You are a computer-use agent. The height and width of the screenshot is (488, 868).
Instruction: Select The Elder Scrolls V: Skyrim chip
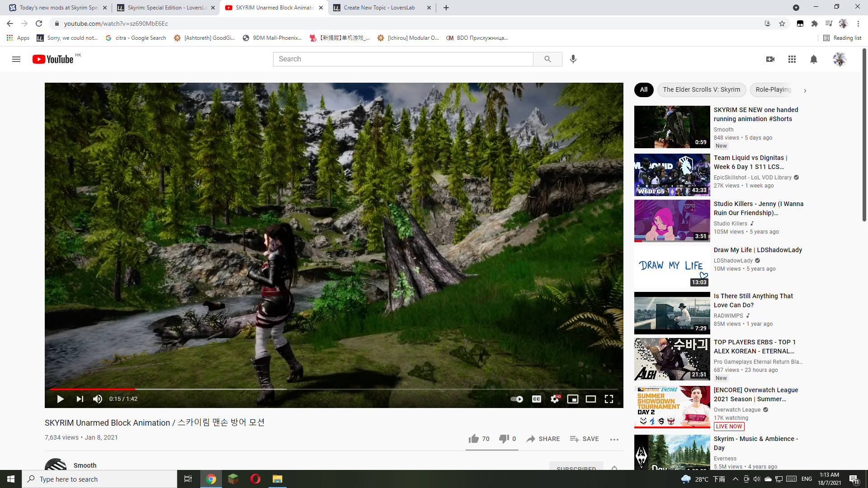[702, 89]
